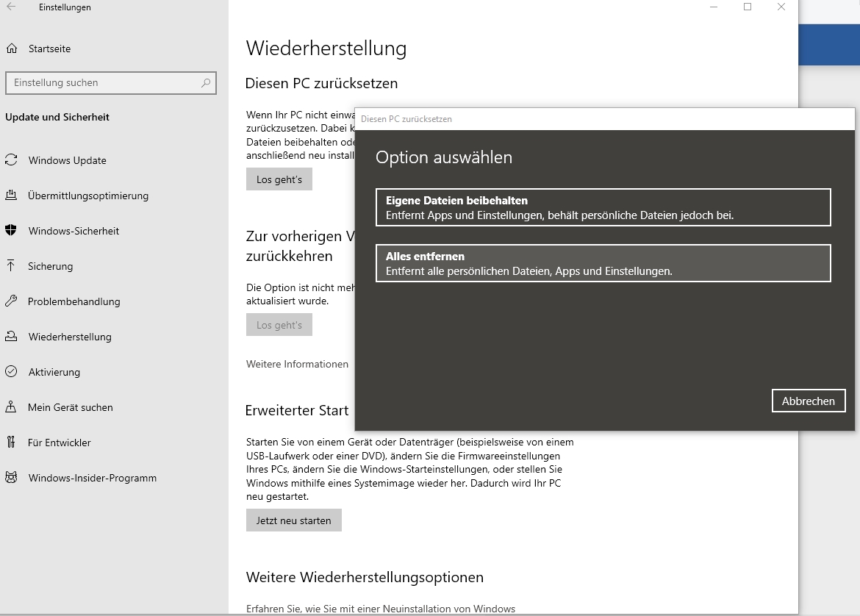
Task: Click the Übermittlungsoptimierung icon
Action: [11, 196]
